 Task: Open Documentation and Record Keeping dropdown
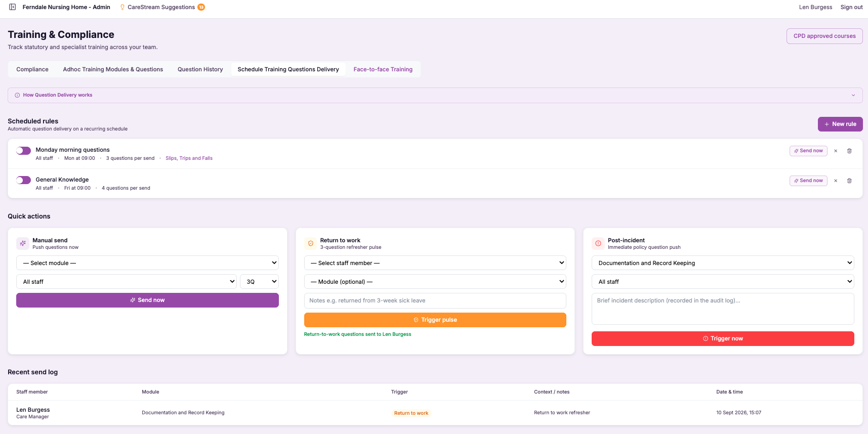pyautogui.click(x=723, y=263)
